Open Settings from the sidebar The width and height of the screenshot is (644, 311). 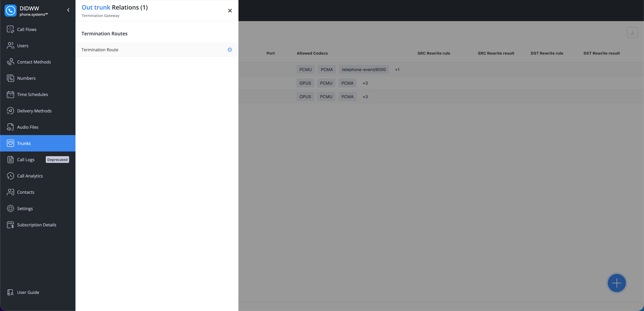pos(25,209)
